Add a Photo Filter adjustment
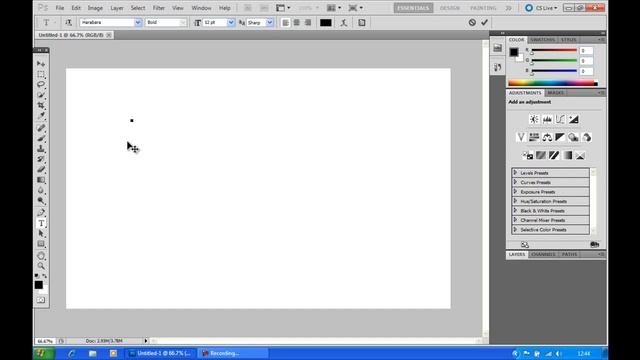 pos(573,137)
